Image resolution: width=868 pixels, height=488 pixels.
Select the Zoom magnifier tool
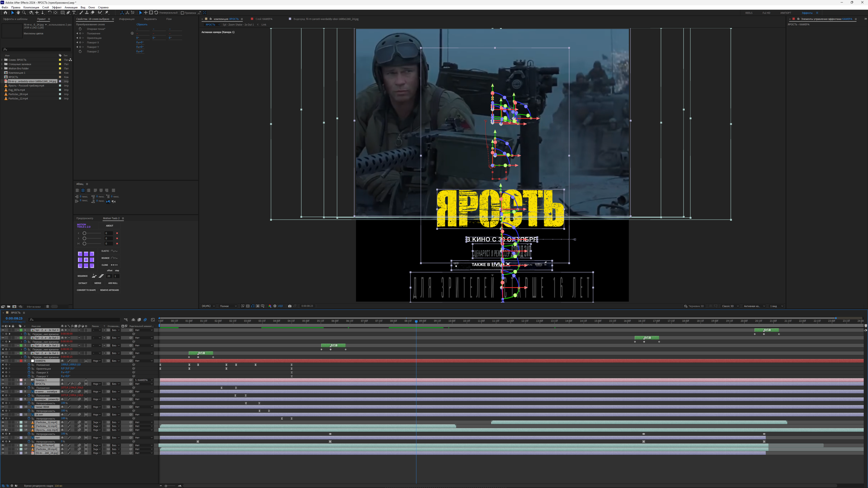[24, 12]
